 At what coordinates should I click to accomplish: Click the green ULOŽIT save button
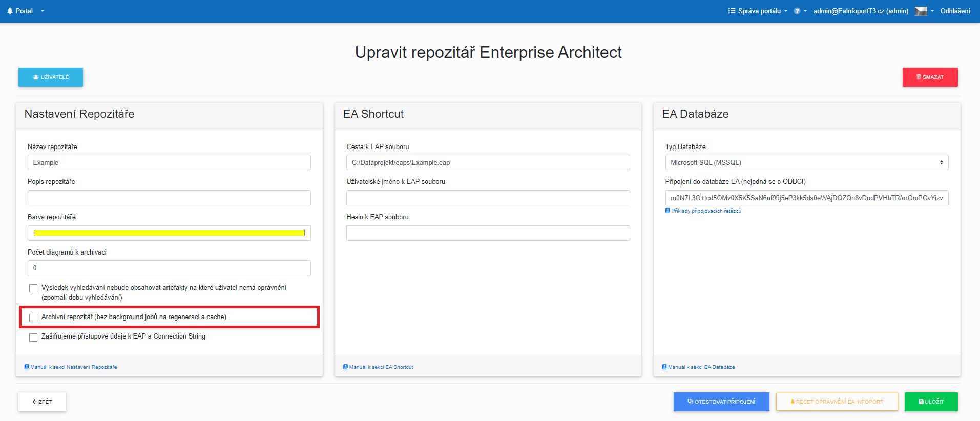click(931, 402)
